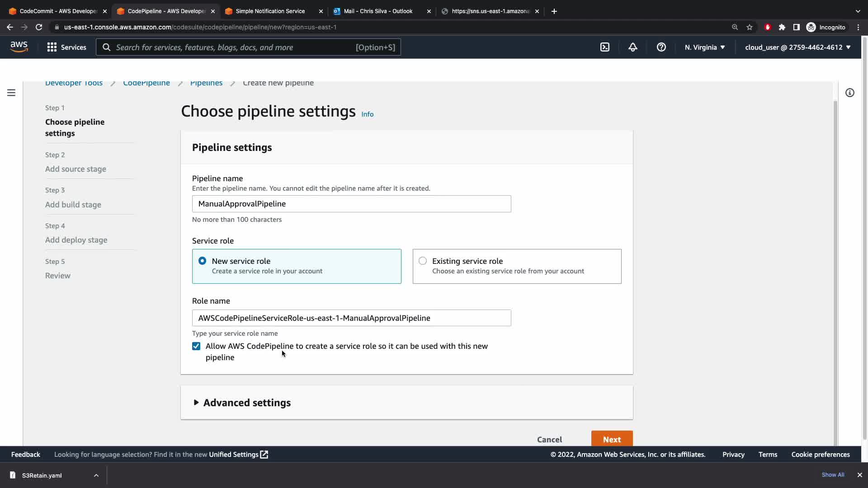This screenshot has width=868, height=488.
Task: Select New service role option
Action: (x=202, y=261)
